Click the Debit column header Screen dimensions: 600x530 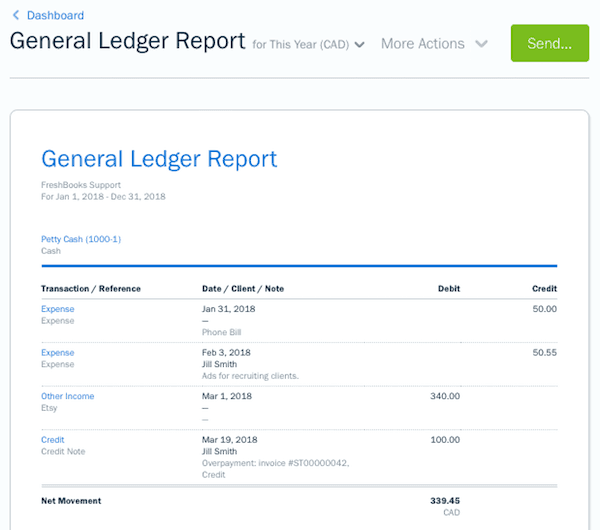448,289
